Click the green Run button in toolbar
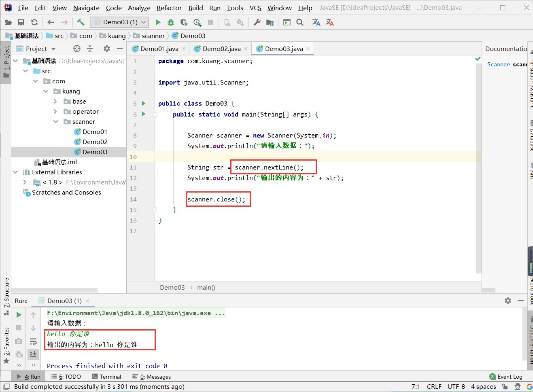 click(158, 22)
